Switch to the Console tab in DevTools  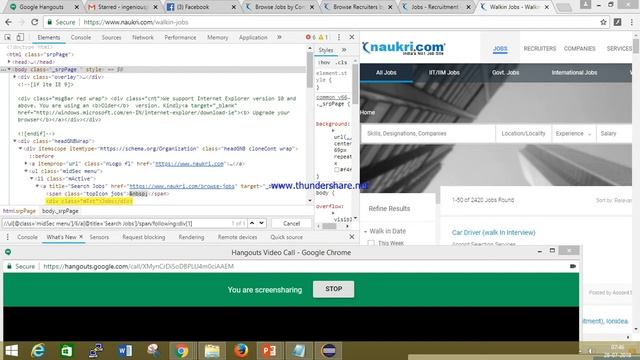coord(81,37)
